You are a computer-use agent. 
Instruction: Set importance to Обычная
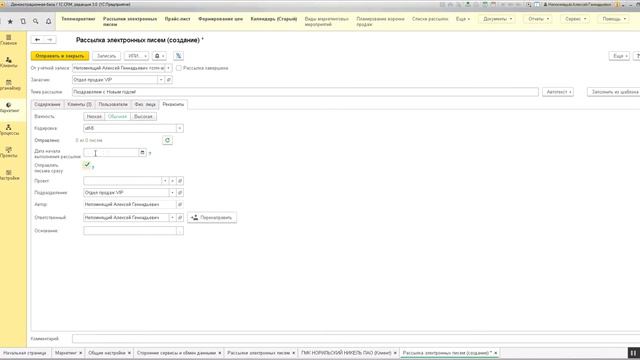[x=118, y=116]
